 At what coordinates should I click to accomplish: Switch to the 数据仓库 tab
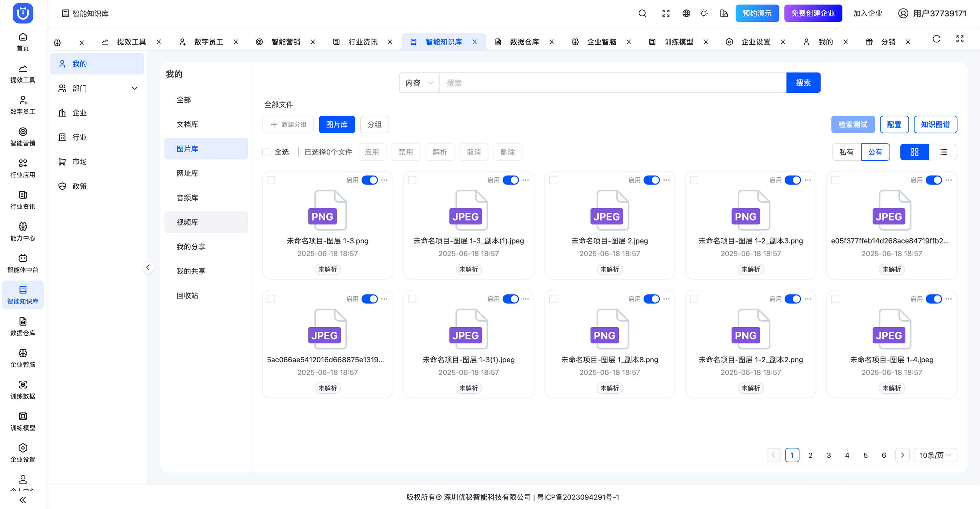tap(524, 42)
